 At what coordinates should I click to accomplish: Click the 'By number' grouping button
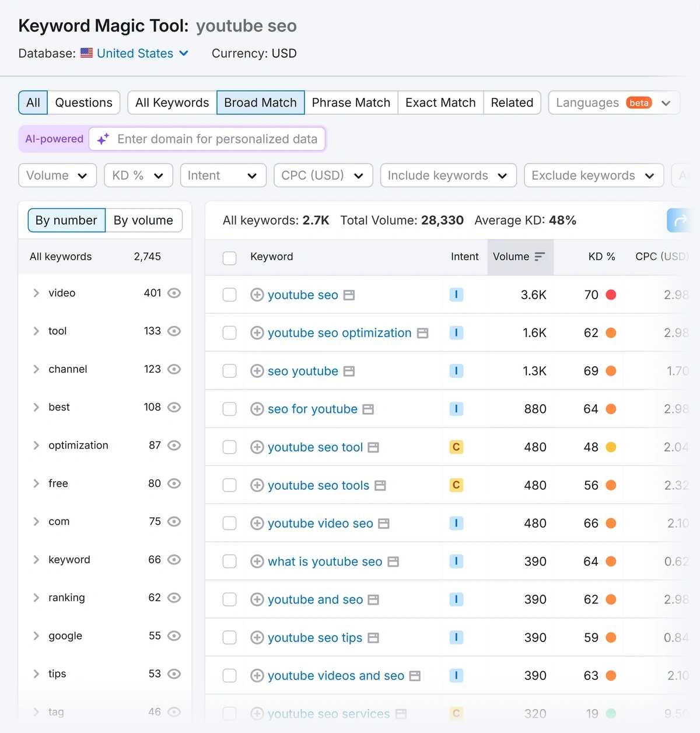click(x=66, y=220)
